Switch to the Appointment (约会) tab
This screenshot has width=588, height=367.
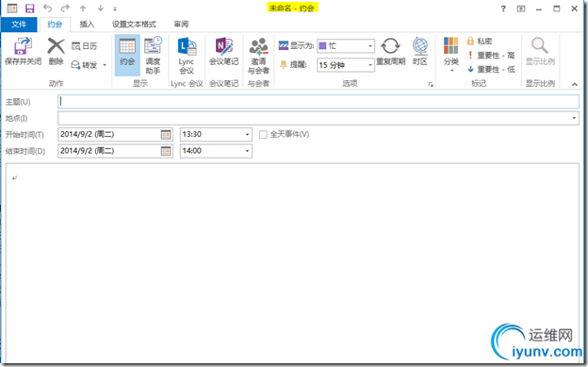coord(55,25)
